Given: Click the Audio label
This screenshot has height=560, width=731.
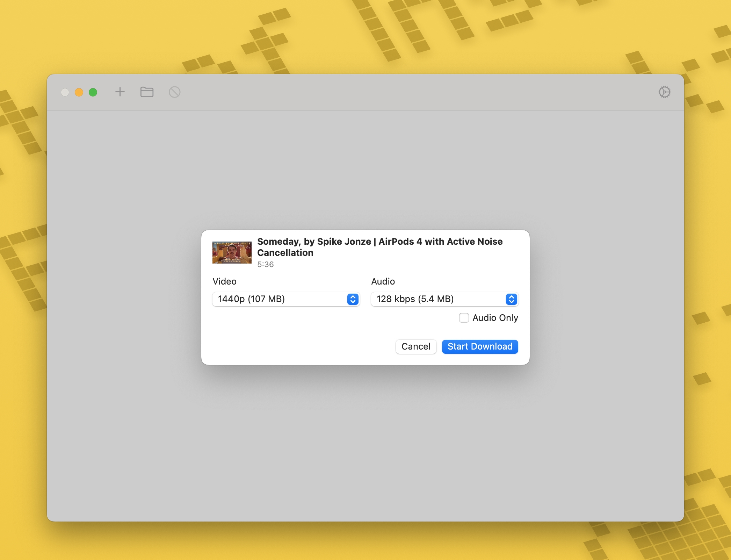Looking at the screenshot, I should click(383, 281).
